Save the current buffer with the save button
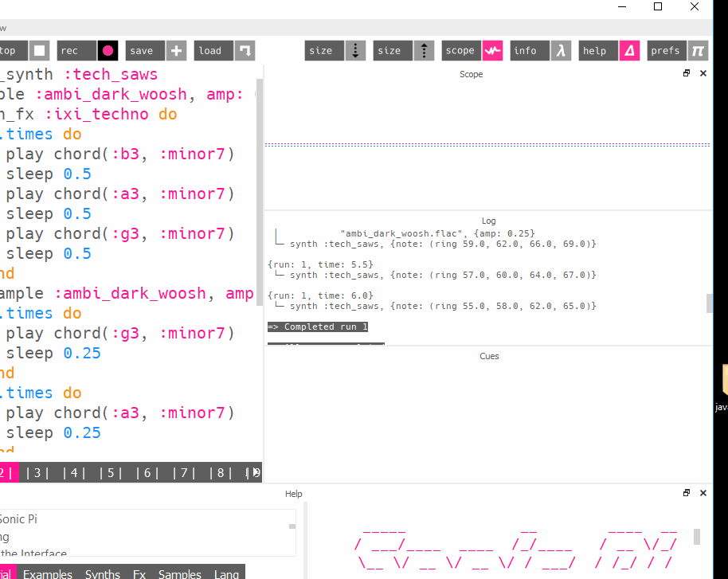 pyautogui.click(x=143, y=50)
